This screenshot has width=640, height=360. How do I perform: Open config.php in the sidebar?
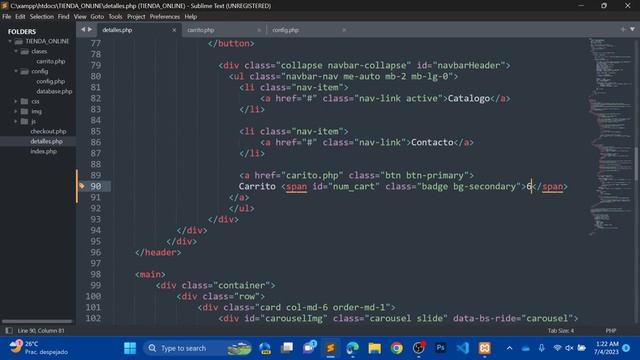coord(51,81)
